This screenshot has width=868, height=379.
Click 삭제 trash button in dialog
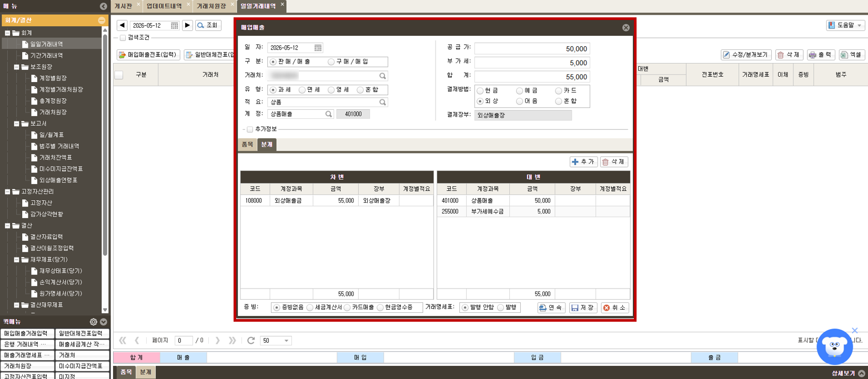614,162
